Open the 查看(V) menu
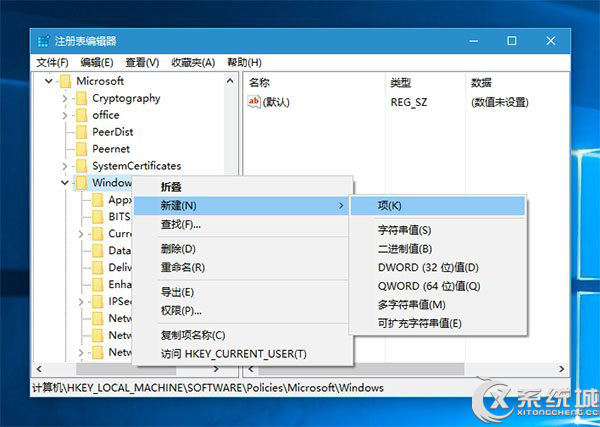 pyautogui.click(x=142, y=62)
